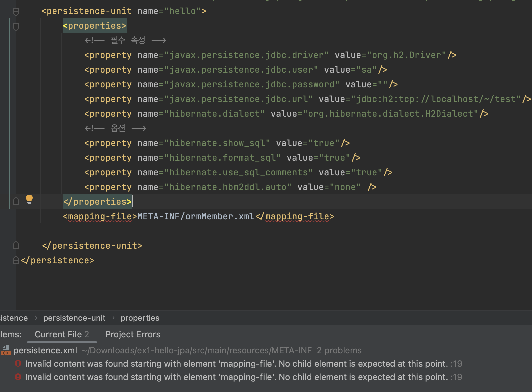Image resolution: width=532 pixels, height=392 pixels.
Task: Click the "none" value of hbm2ddl.auto
Action: (345, 187)
